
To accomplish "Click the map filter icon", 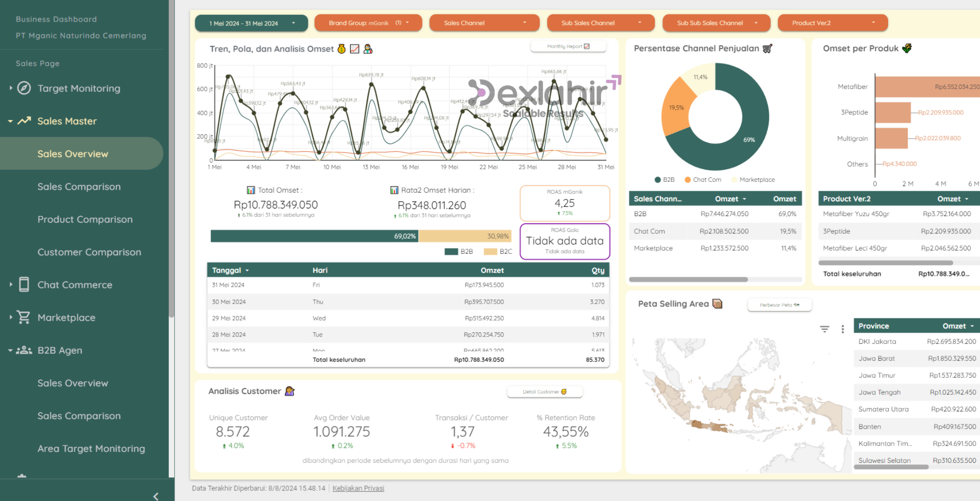I will point(824,329).
